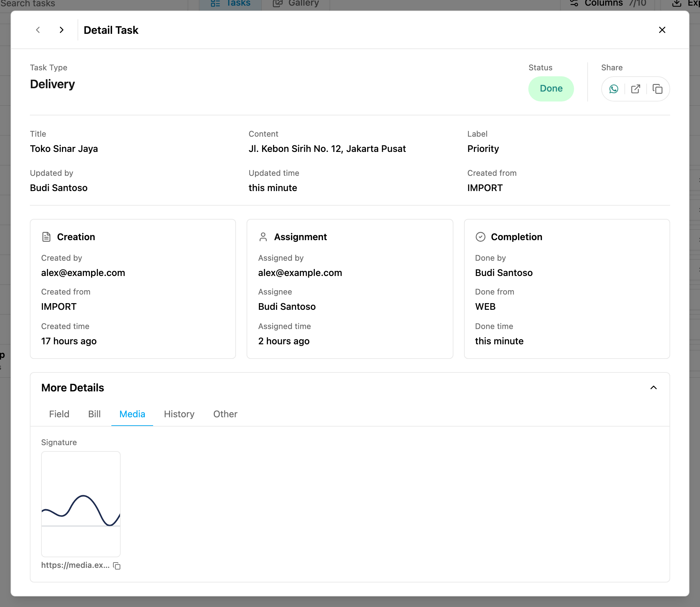700x607 pixels.
Task: Click the title text Toko Sinar Jaya
Action: tap(64, 149)
